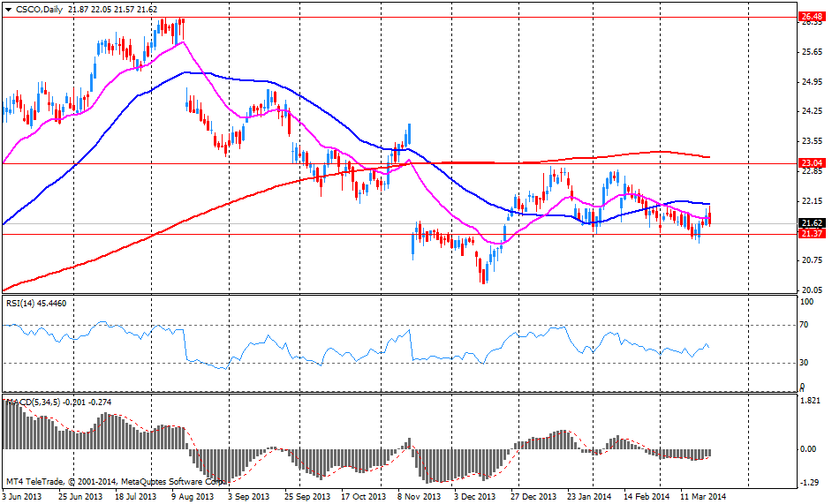Click the RSI(14) 45.4460 indicator label
Viewport: 832px width, 504px height.
point(36,303)
